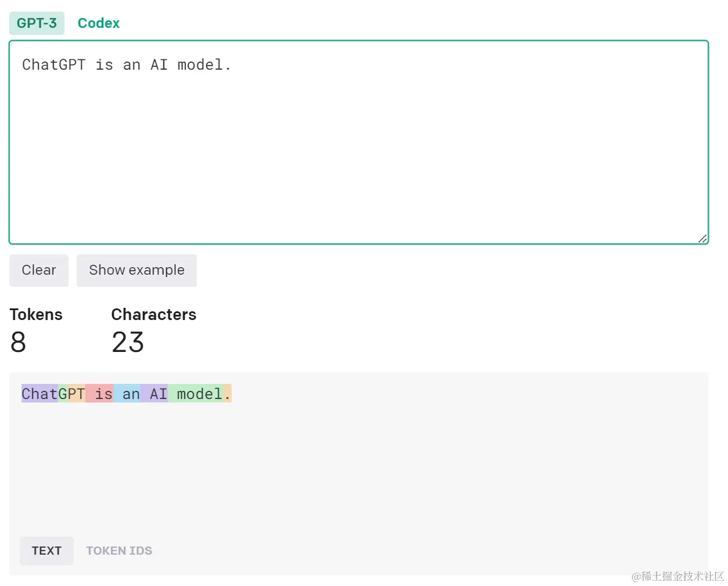Click the ' AI' highlighted token
This screenshot has width=728, height=586.
click(154, 394)
